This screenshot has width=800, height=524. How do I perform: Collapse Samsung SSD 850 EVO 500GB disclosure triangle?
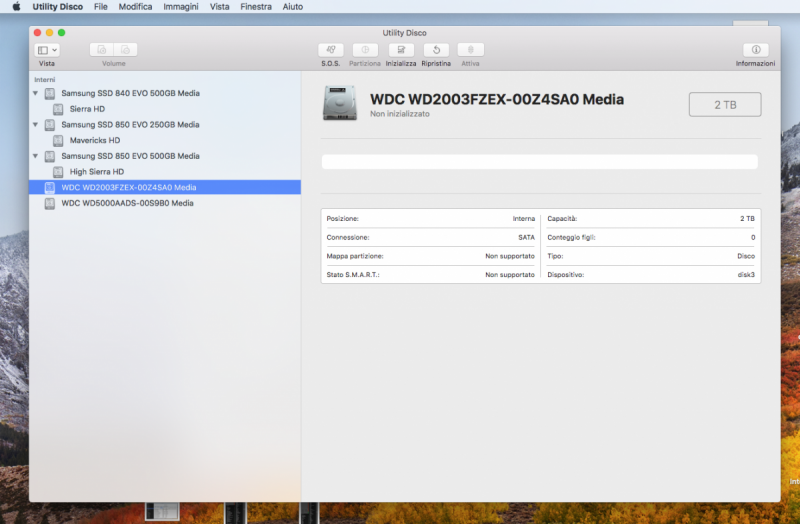(35, 156)
